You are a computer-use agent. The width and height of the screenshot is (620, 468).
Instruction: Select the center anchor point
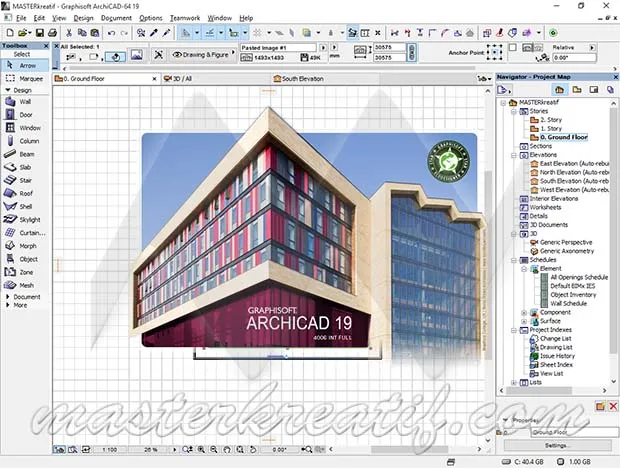494,52
